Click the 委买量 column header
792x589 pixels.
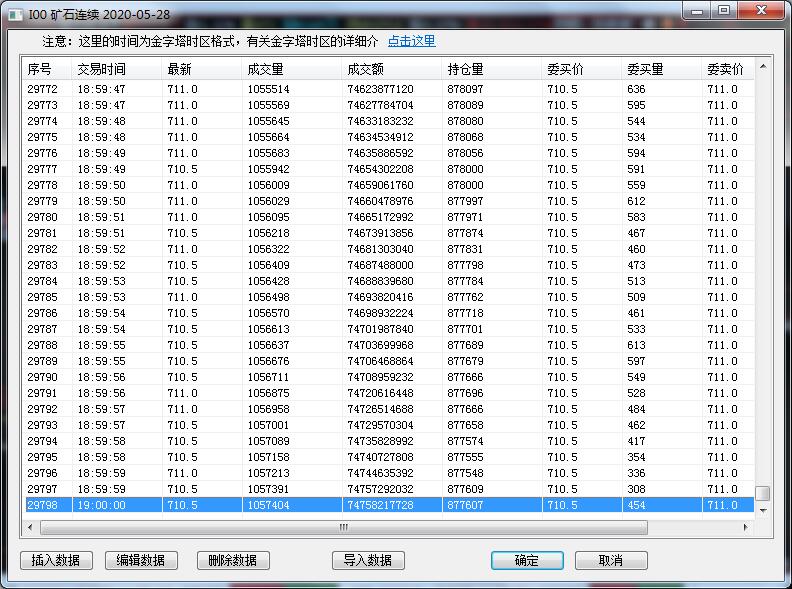pos(662,69)
